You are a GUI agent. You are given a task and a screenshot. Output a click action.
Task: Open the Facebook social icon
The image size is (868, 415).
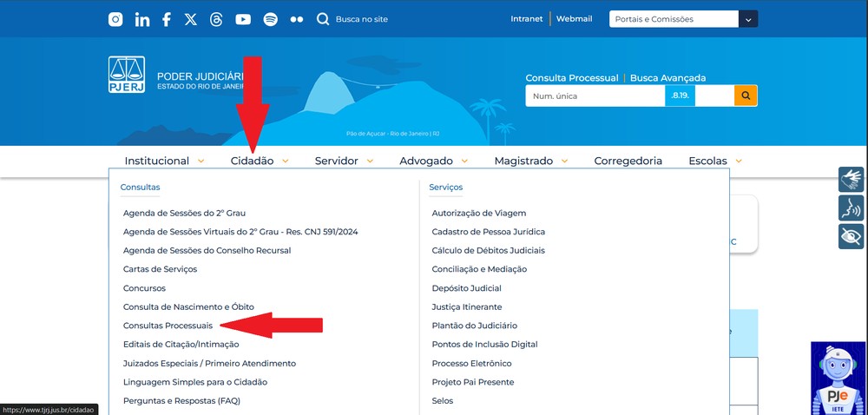pos(166,19)
